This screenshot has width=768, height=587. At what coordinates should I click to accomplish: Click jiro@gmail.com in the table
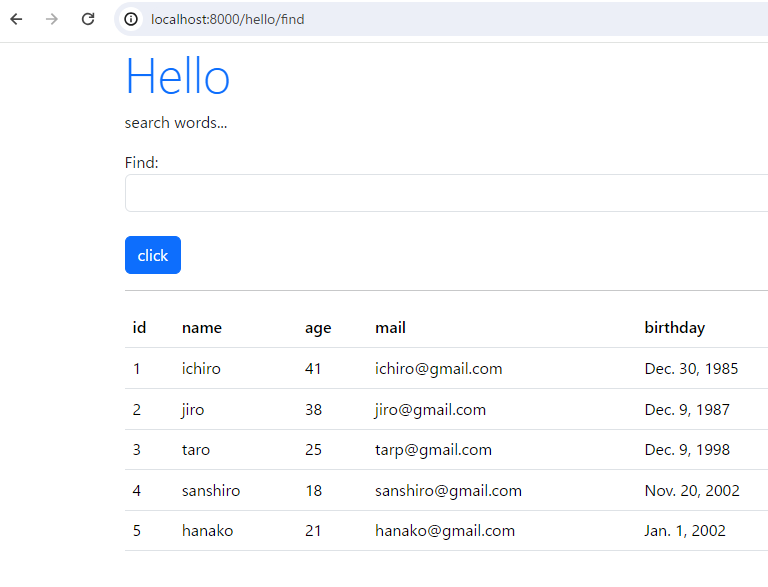click(431, 410)
